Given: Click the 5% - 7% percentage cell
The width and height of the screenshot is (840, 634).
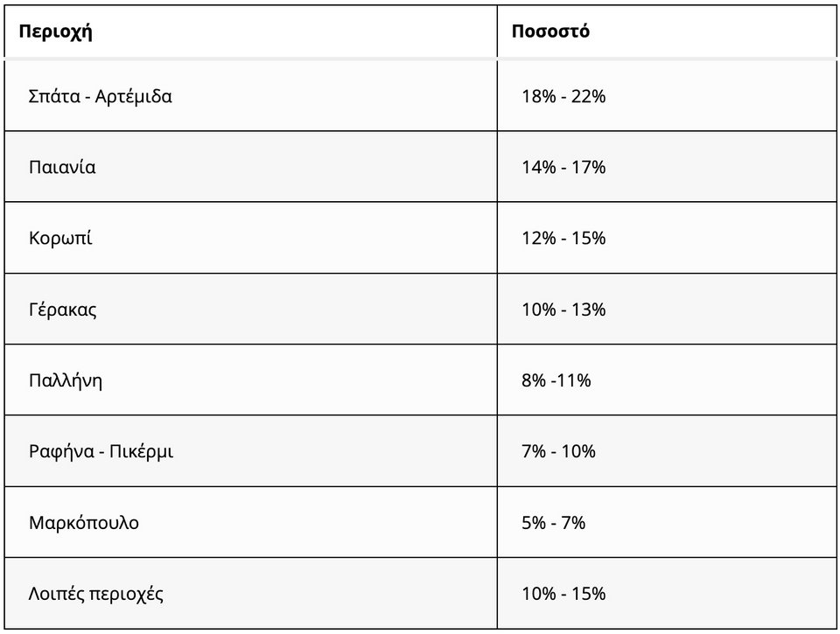Looking at the screenshot, I should (554, 523).
